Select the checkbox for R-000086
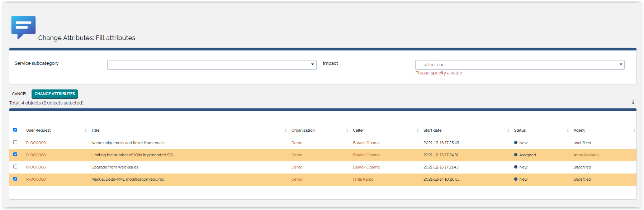Screen dimensions: 644x210 pos(15,167)
